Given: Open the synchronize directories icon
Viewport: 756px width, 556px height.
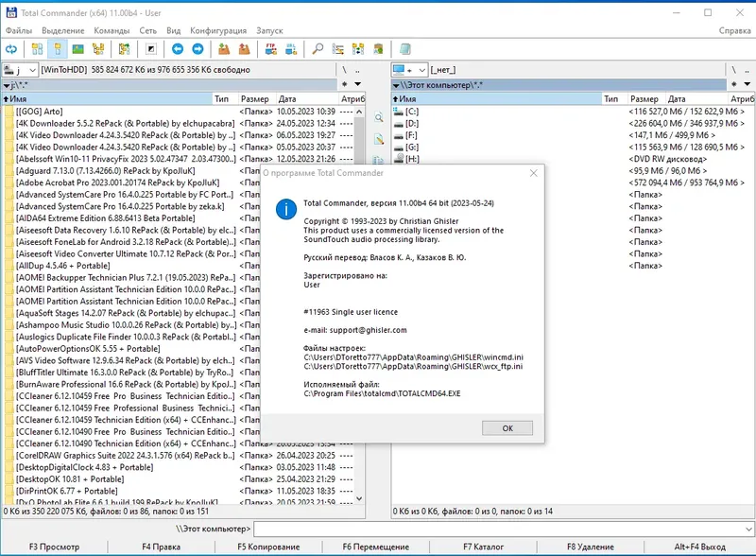Looking at the screenshot, I should point(358,49).
